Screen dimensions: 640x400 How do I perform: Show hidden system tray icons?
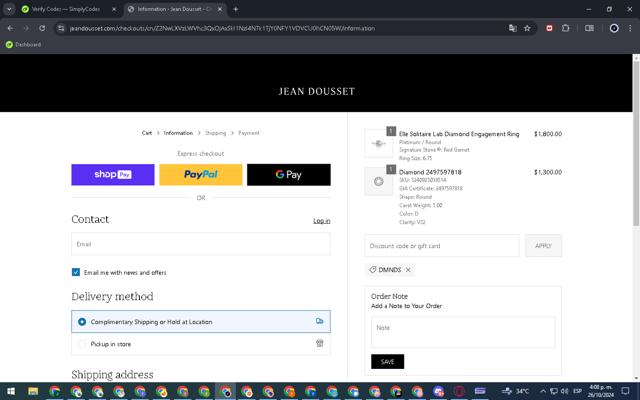(542, 391)
